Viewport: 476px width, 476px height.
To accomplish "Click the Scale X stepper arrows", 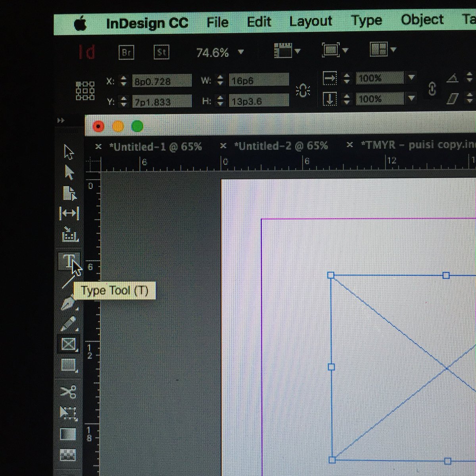I will point(347,78).
